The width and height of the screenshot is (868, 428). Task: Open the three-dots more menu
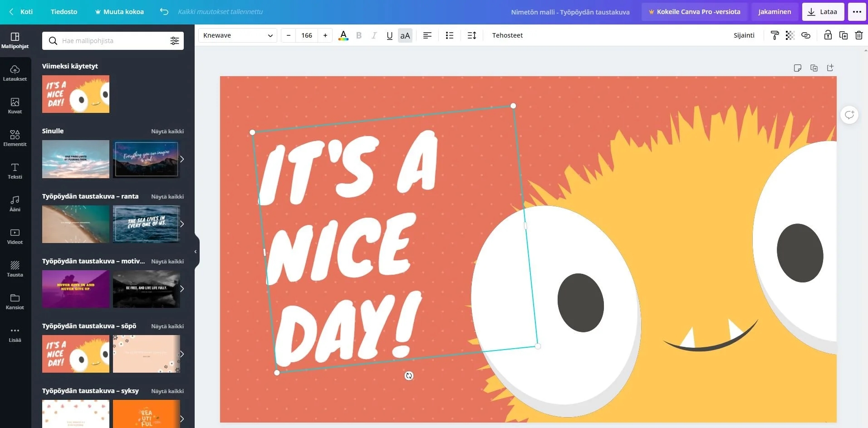tap(857, 12)
